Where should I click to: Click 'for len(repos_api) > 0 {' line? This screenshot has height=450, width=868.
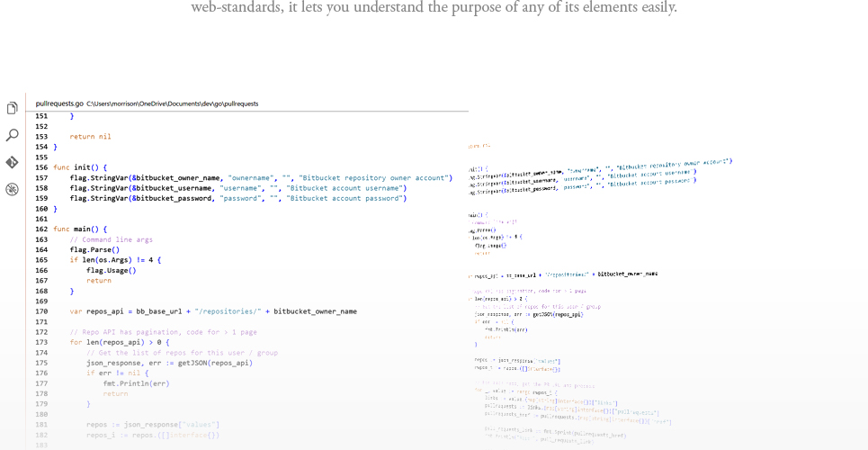(120, 343)
